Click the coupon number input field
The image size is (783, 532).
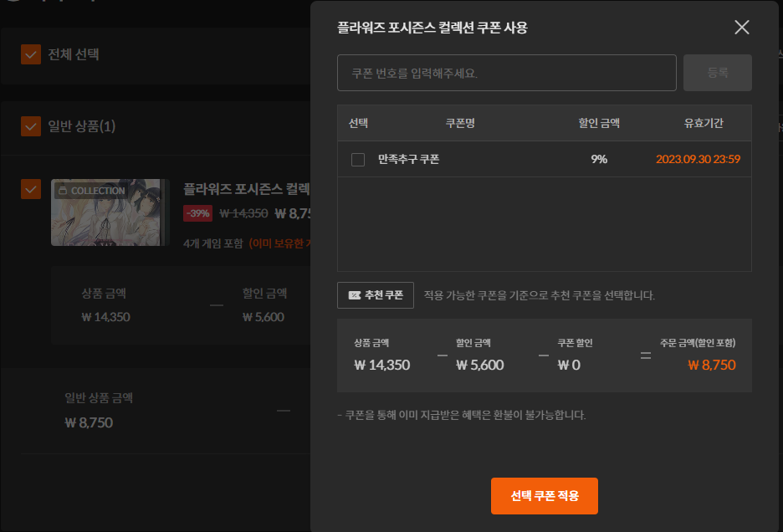point(506,73)
